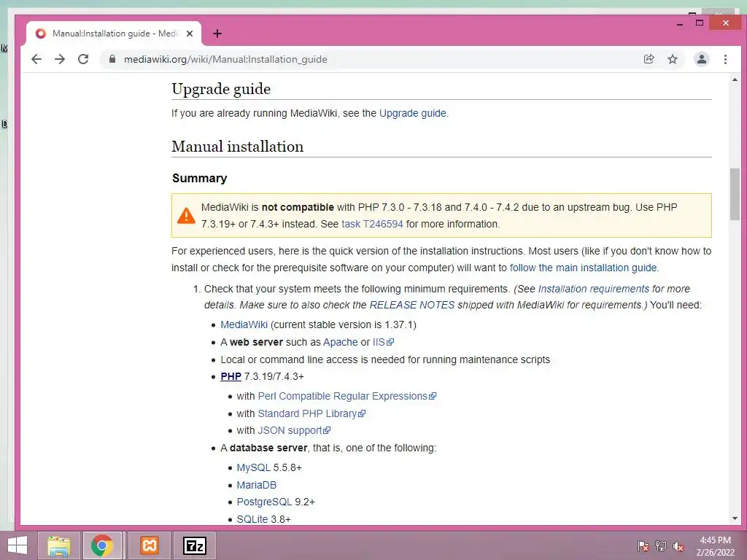Viewport: 747px width, 560px height.
Task: Share this page using the share icon
Action: [x=649, y=59]
